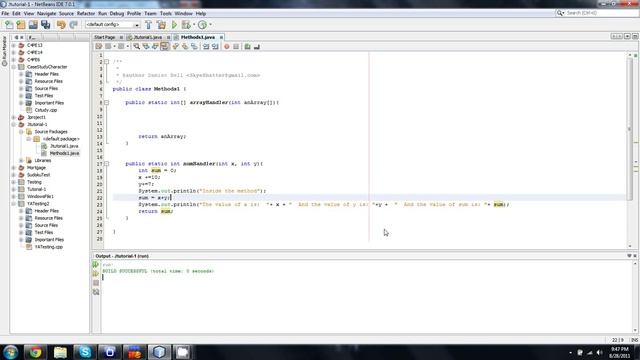Click the Last Edit editor toolbar icon
Image resolution: width=640 pixels, height=360 pixels.
click(x=99, y=47)
